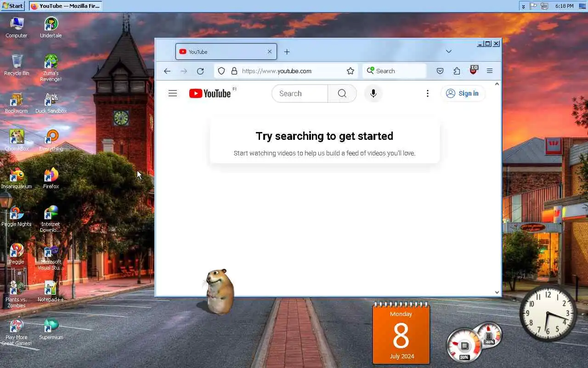Select Internet Download Manager shortcut
This screenshot has height=368, width=588.
(51, 219)
